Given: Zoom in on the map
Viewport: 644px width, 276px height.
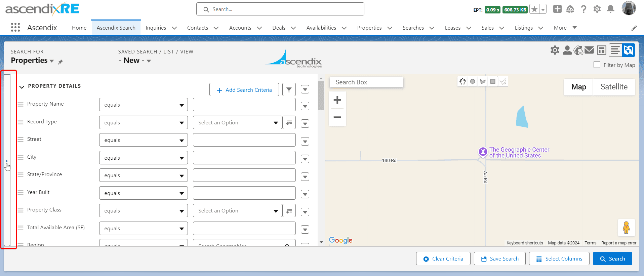Looking at the screenshot, I should [337, 100].
